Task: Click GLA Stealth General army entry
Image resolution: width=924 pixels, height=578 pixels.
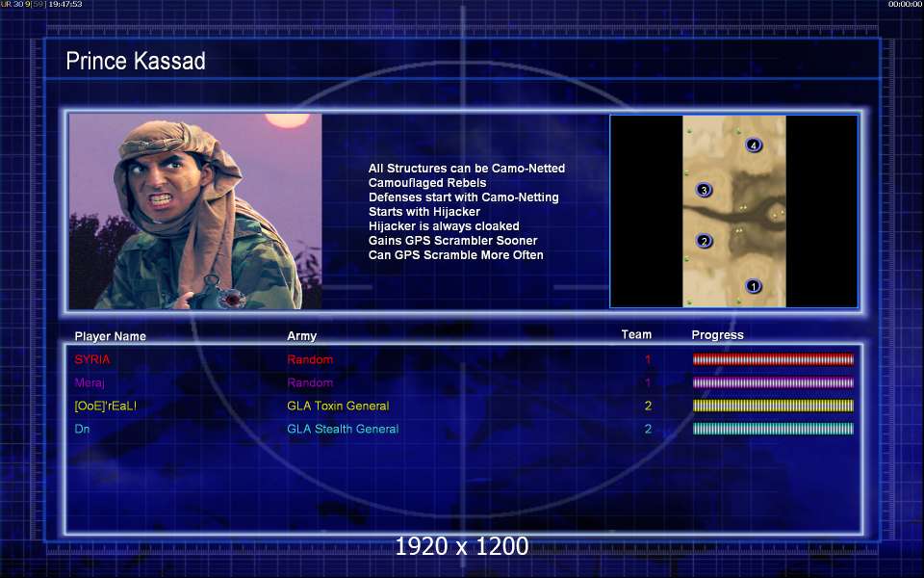Action: pos(343,429)
